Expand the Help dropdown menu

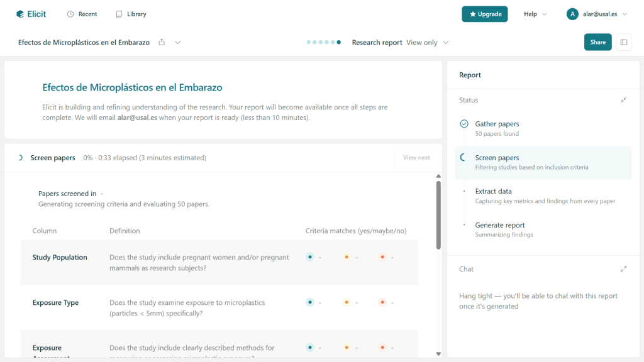(x=535, y=14)
